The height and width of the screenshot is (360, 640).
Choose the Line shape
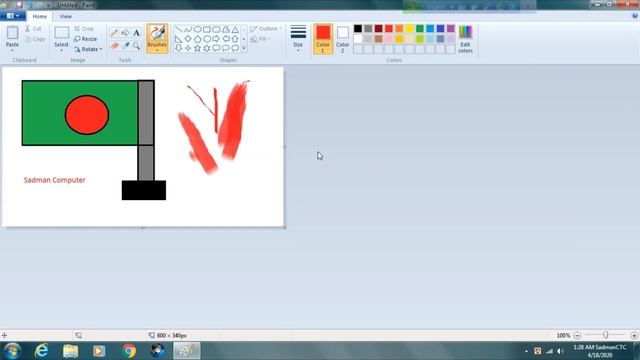click(179, 29)
